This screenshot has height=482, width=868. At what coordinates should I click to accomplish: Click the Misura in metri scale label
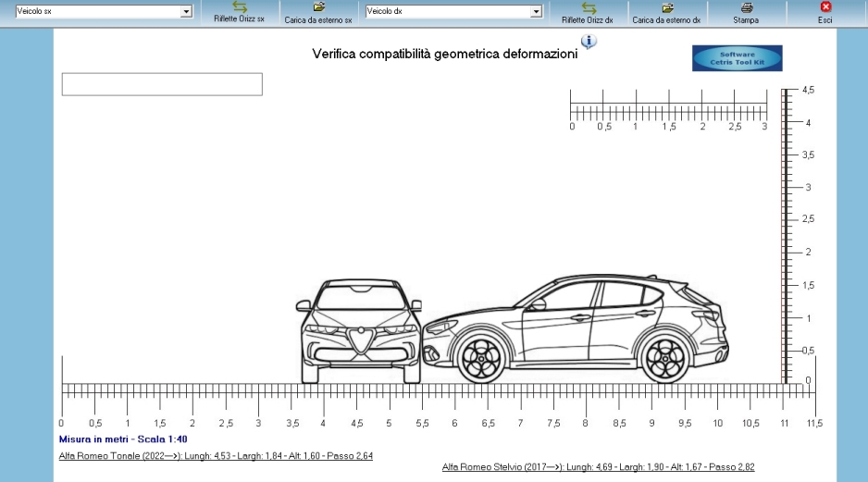click(123, 439)
